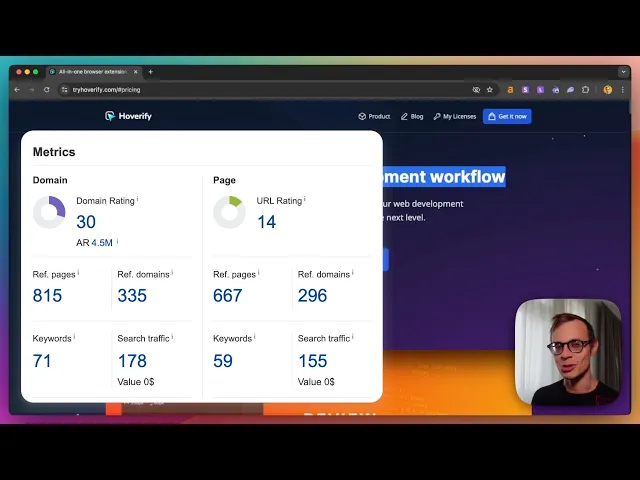Click the browser forward arrow
This screenshot has height=480, width=640.
click(x=32, y=90)
